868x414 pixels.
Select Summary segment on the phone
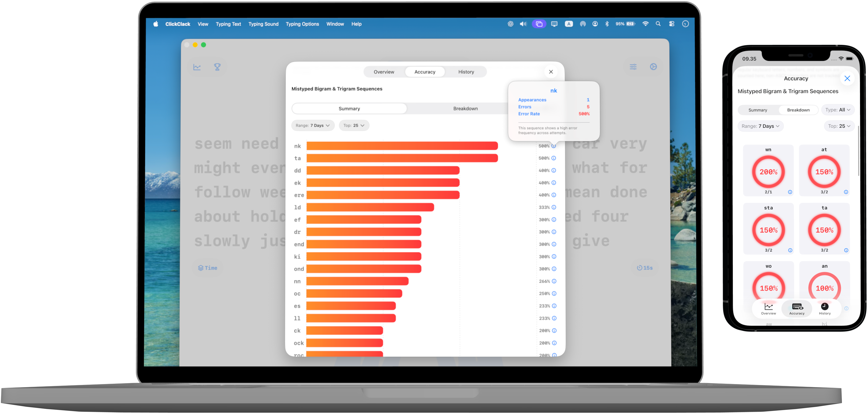[x=758, y=110]
